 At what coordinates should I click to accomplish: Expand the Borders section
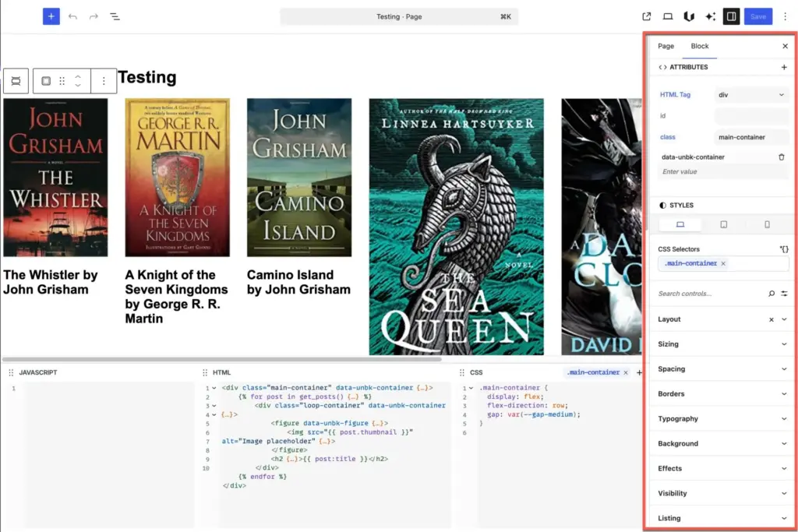click(x=722, y=393)
